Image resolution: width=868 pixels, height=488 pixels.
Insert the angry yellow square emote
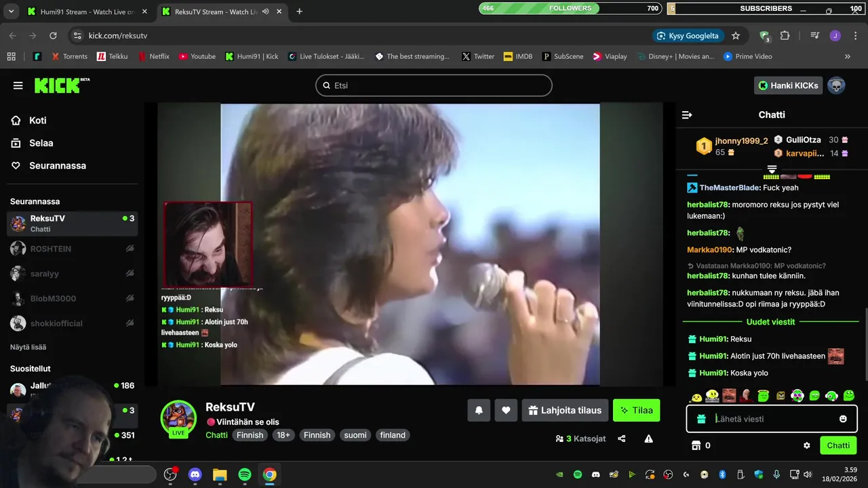tap(781, 396)
